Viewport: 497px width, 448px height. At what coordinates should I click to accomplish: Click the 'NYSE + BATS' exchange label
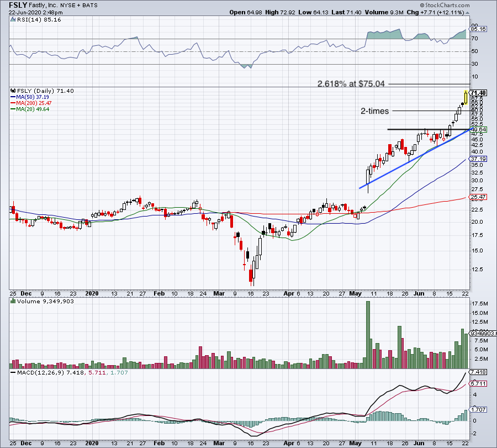coord(79,6)
